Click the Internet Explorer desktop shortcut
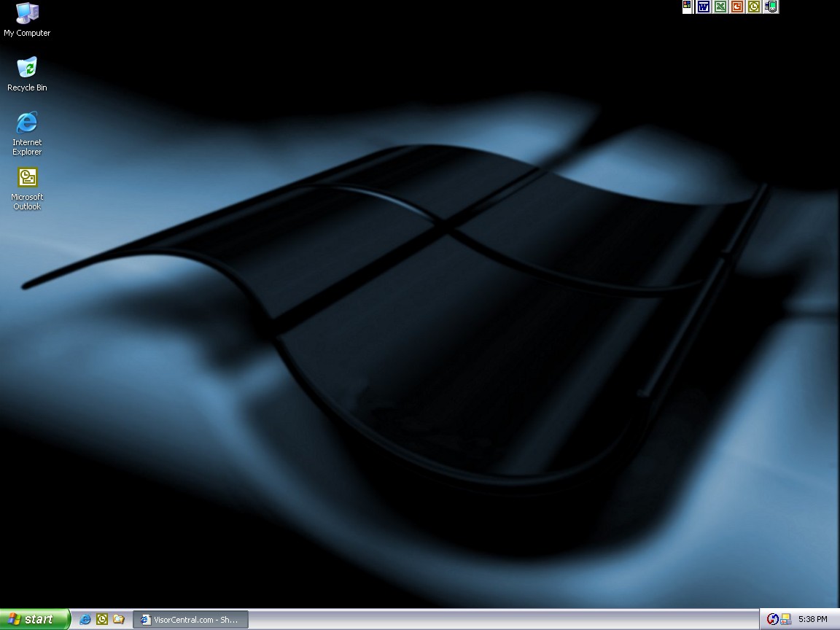The image size is (840, 630). (27, 123)
